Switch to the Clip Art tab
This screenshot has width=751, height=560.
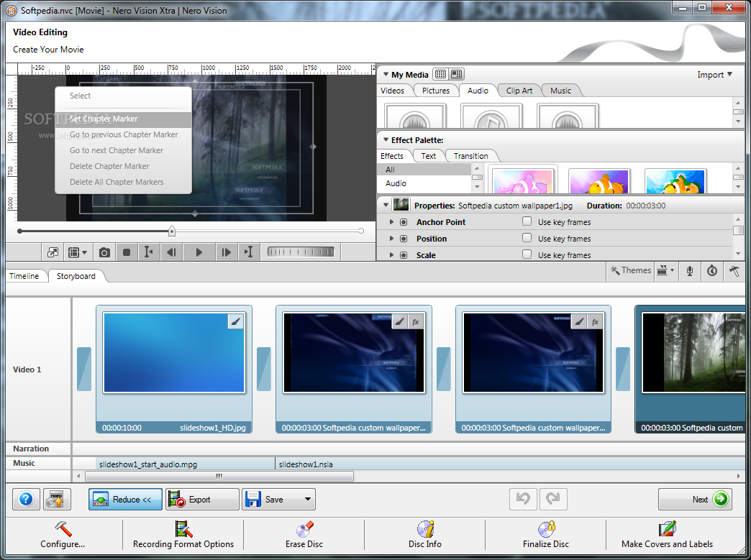(x=519, y=91)
